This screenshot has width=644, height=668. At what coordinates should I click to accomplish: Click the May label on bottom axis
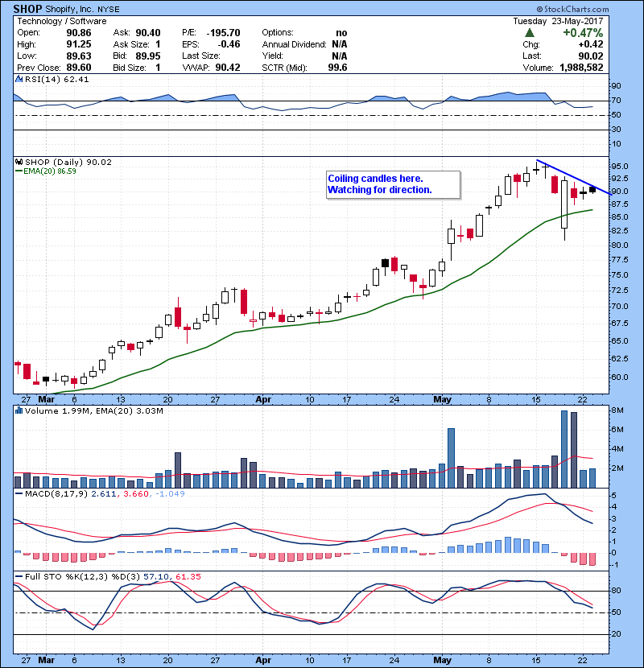[x=443, y=660]
